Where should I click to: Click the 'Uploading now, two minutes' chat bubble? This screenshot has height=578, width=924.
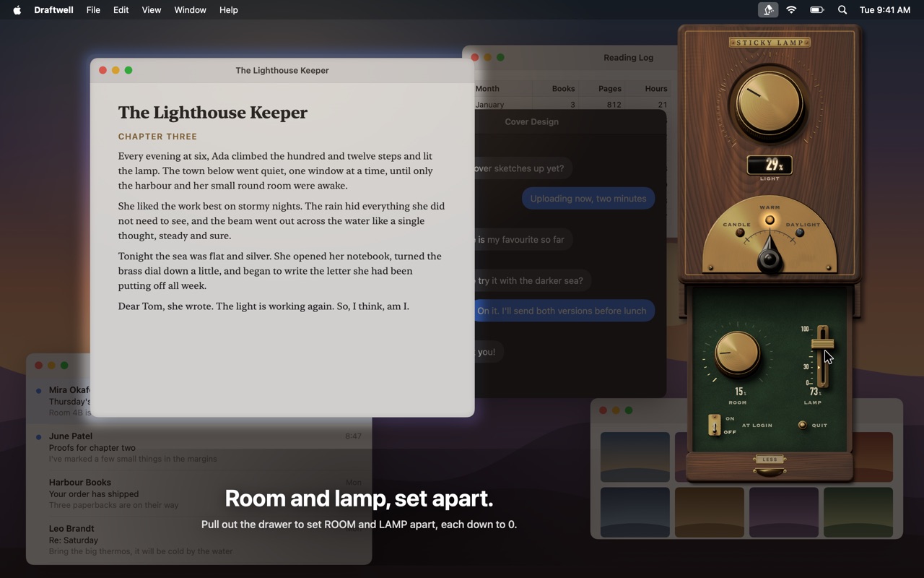point(588,199)
